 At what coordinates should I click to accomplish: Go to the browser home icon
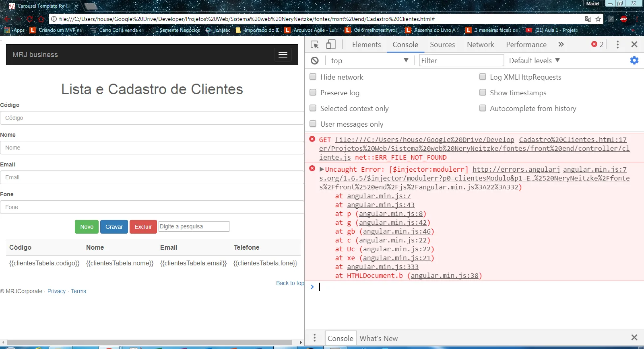[x=41, y=19]
